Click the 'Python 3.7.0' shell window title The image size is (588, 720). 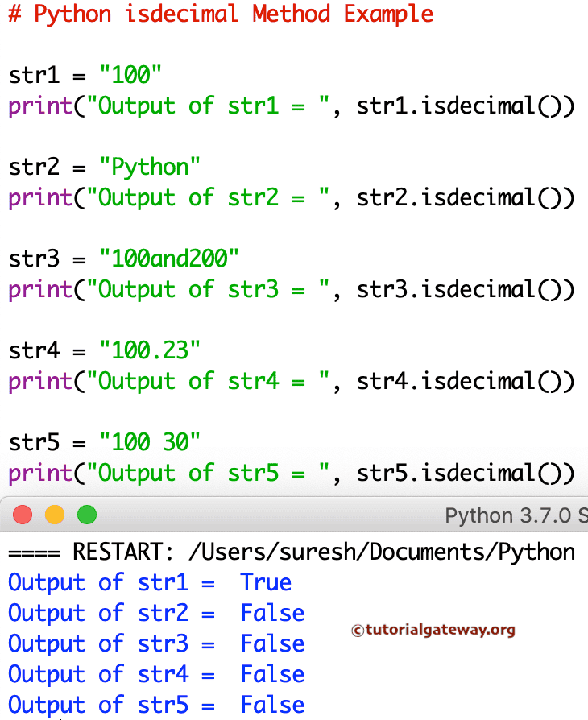coord(516,515)
